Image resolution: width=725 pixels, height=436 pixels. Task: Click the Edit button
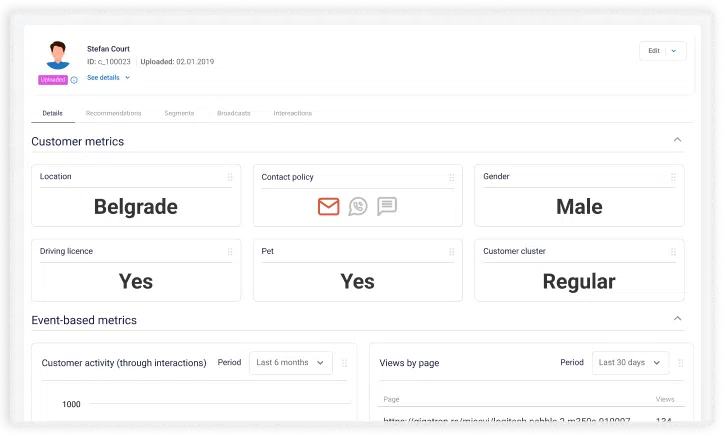[653, 51]
